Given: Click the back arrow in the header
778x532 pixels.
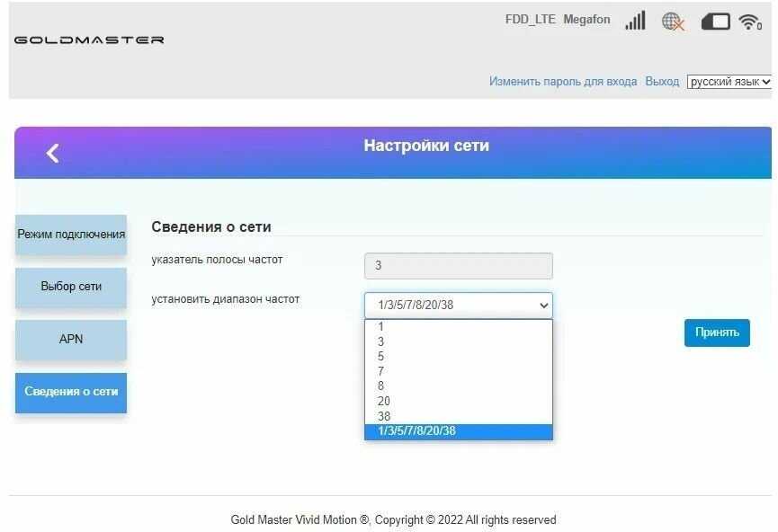Looking at the screenshot, I should click(52, 154).
